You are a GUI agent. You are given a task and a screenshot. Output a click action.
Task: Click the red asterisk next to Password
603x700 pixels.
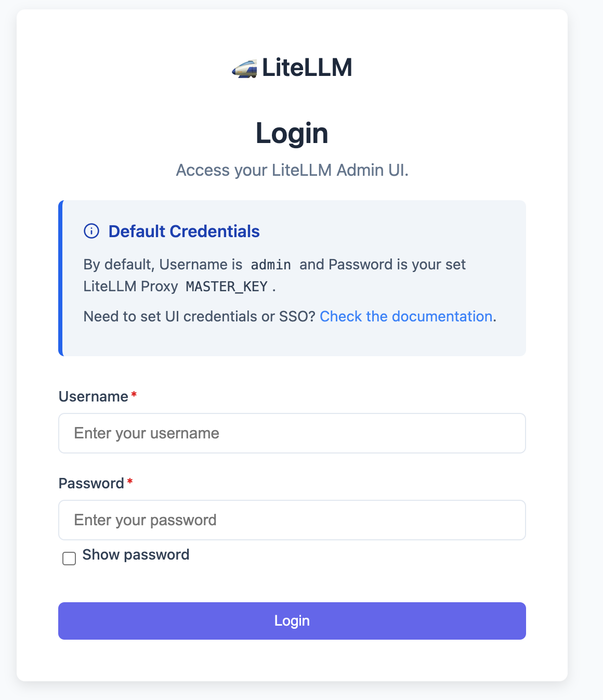coord(130,482)
